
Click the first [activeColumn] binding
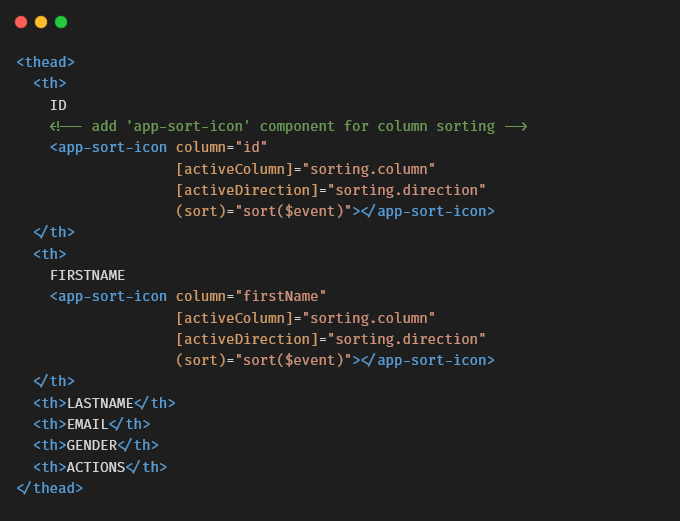[234, 169]
